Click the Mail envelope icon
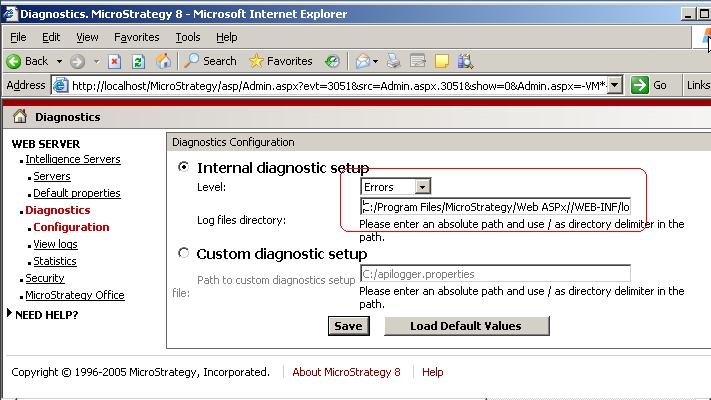The image size is (711, 400). [363, 61]
